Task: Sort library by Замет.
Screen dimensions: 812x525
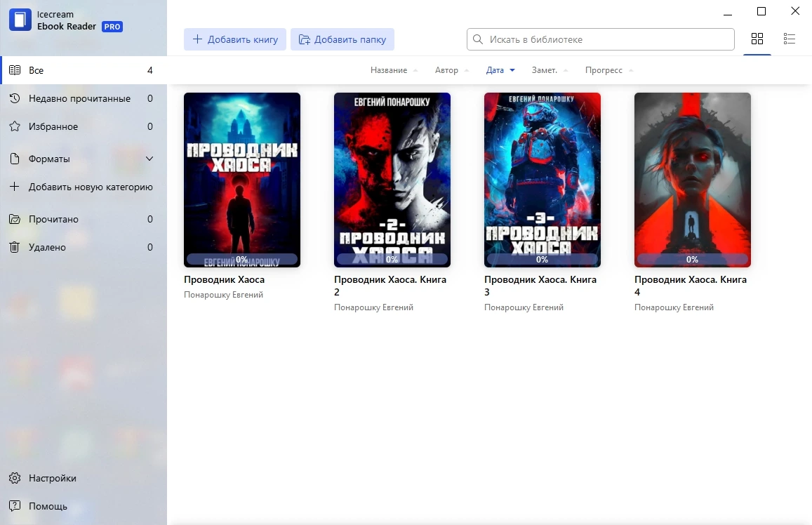Action: click(550, 70)
